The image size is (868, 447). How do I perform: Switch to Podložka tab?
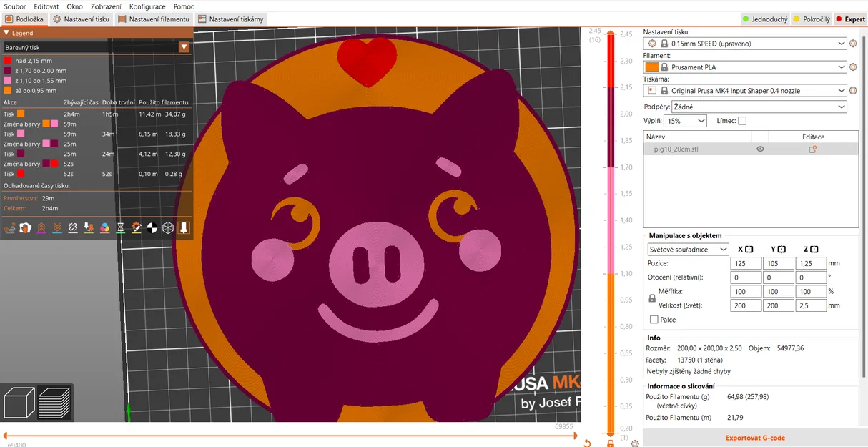coord(24,19)
